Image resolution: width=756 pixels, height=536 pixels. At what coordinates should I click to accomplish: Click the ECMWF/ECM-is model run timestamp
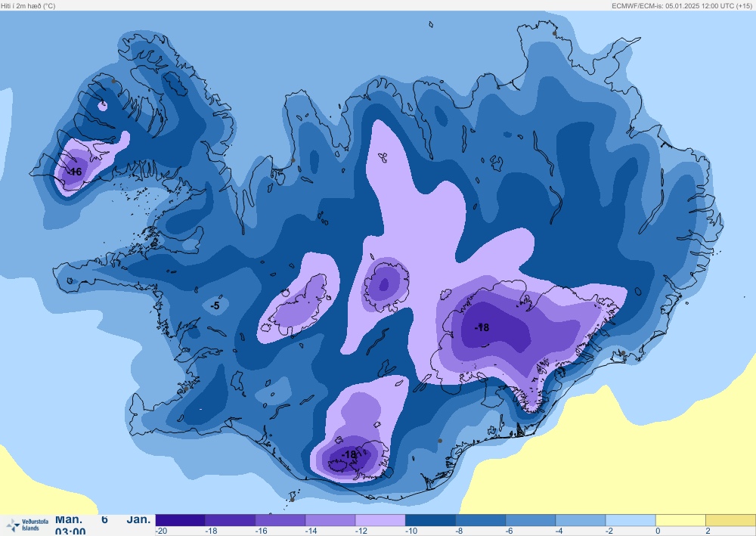click(682, 6)
